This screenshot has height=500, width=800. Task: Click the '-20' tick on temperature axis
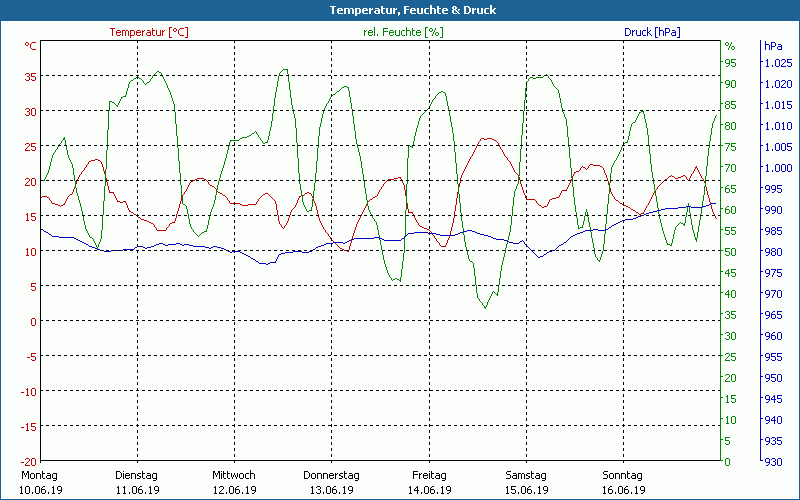click(x=29, y=462)
